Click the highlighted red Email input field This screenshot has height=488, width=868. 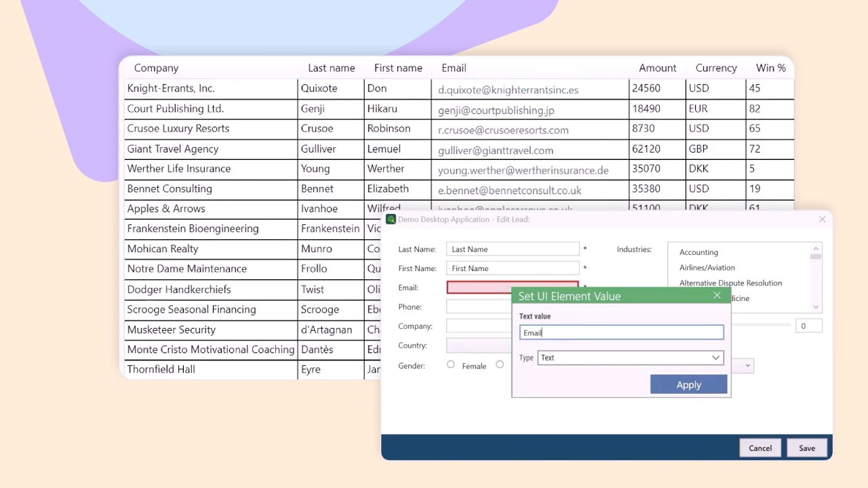point(513,287)
